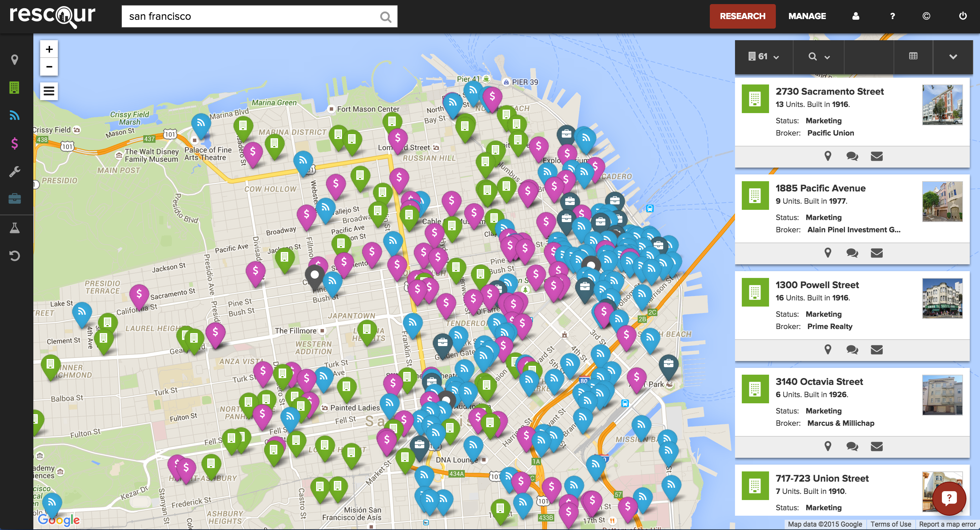This screenshot has width=980, height=530.
Task: Switch to the MANAGE tab
Action: [807, 16]
